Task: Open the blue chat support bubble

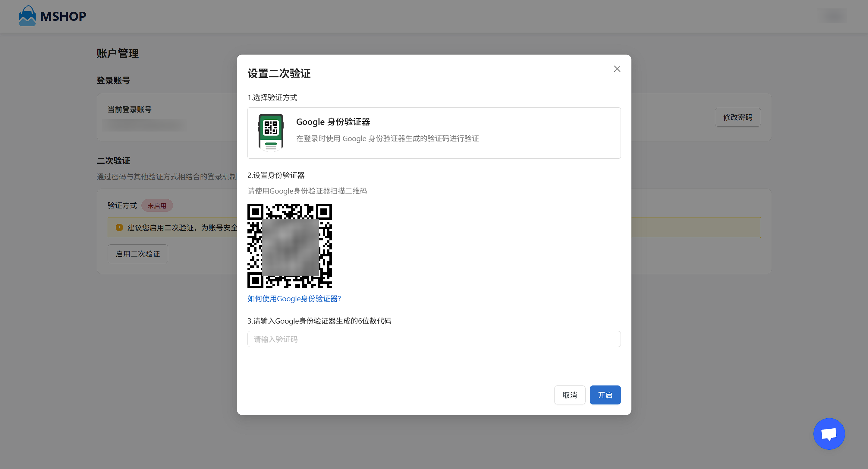Action: 829,434
